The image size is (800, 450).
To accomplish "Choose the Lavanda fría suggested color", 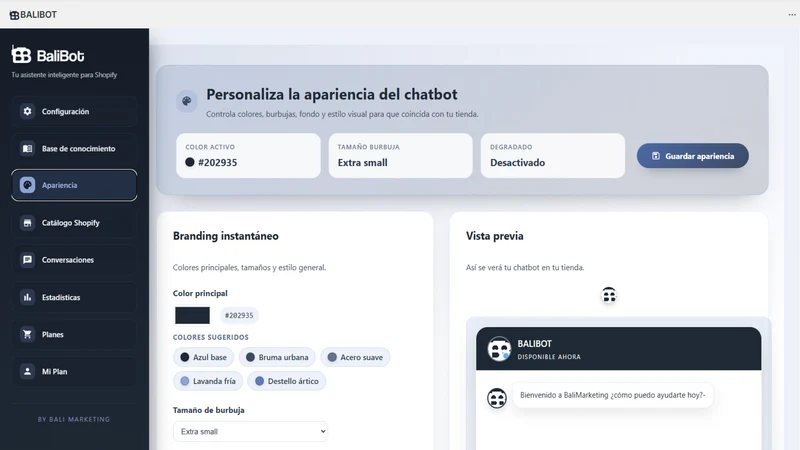I will pos(208,381).
